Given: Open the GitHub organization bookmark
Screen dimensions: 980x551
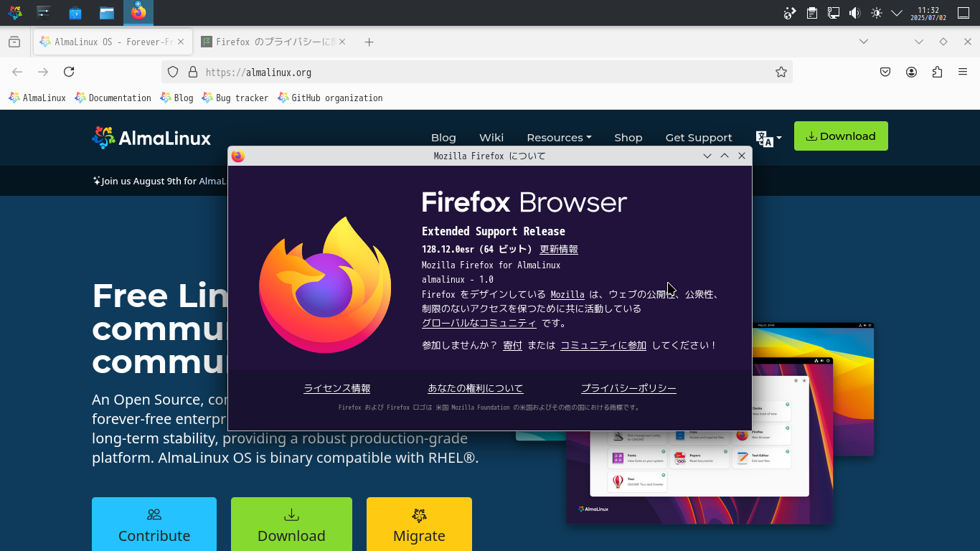Looking at the screenshot, I should pos(330,98).
